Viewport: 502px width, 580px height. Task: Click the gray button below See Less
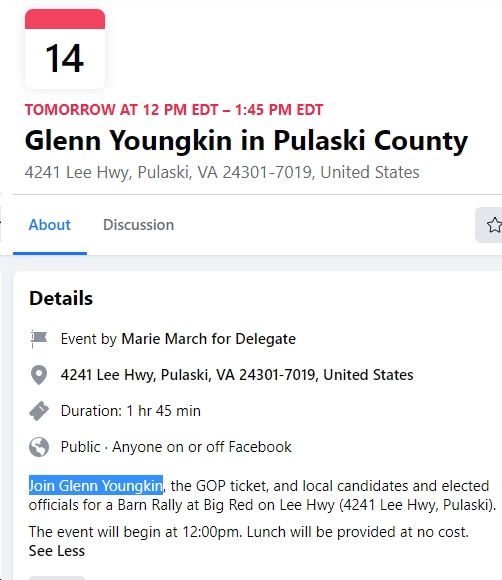pyautogui.click(x=57, y=578)
